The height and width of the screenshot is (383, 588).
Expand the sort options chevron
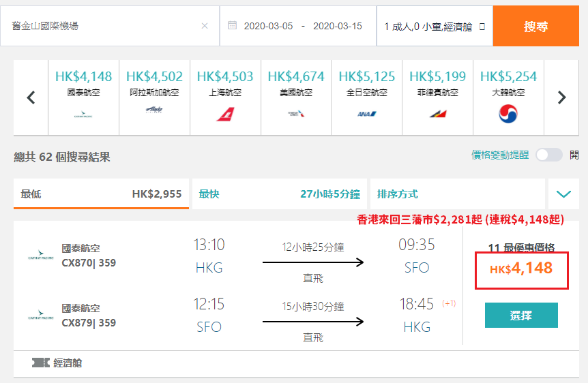tap(563, 194)
